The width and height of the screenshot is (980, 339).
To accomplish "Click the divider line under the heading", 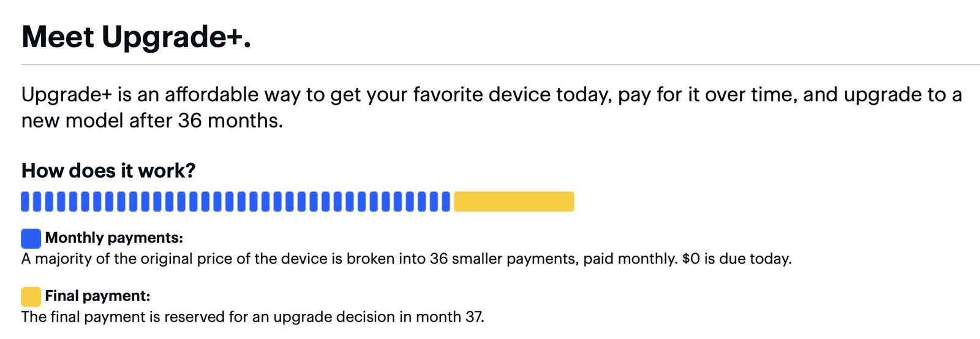I will pos(490,64).
